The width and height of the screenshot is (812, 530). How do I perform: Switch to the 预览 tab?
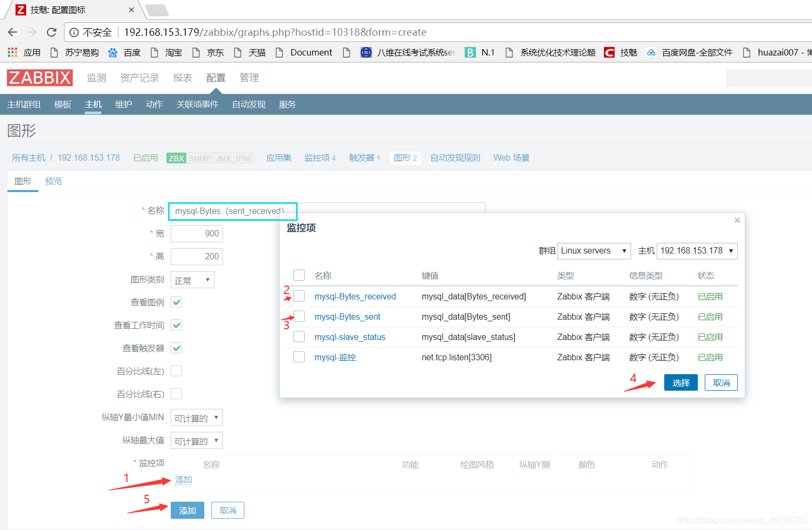point(53,181)
